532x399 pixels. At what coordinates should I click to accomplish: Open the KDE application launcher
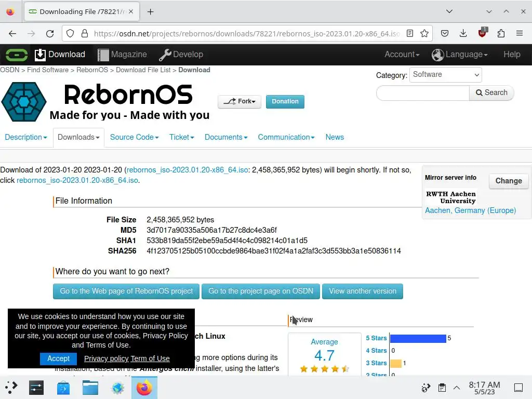[11, 388]
